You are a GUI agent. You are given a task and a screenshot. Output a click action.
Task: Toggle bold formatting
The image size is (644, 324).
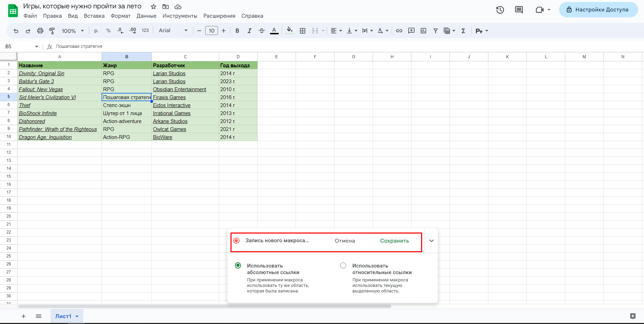(x=237, y=31)
